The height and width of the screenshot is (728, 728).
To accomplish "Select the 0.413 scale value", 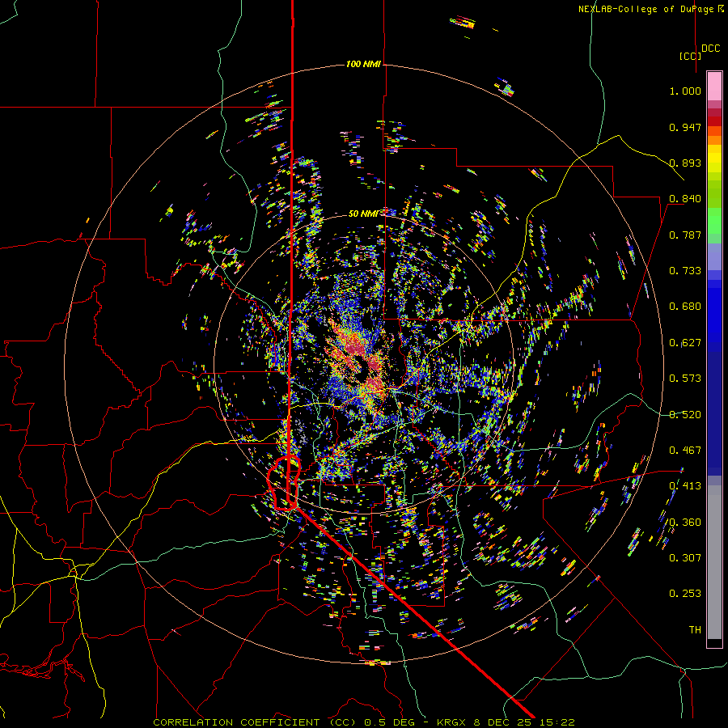I will [x=685, y=486].
